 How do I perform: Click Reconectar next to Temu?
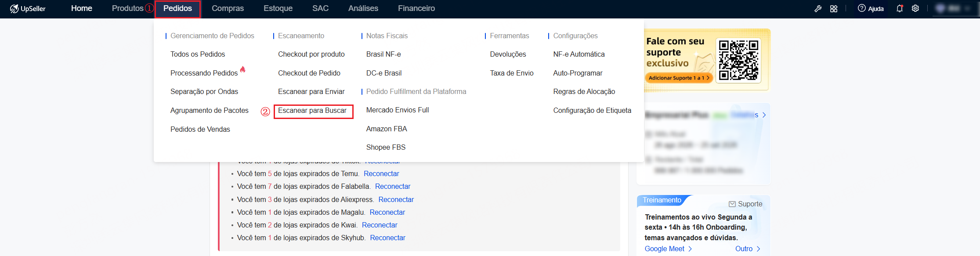pos(381,174)
